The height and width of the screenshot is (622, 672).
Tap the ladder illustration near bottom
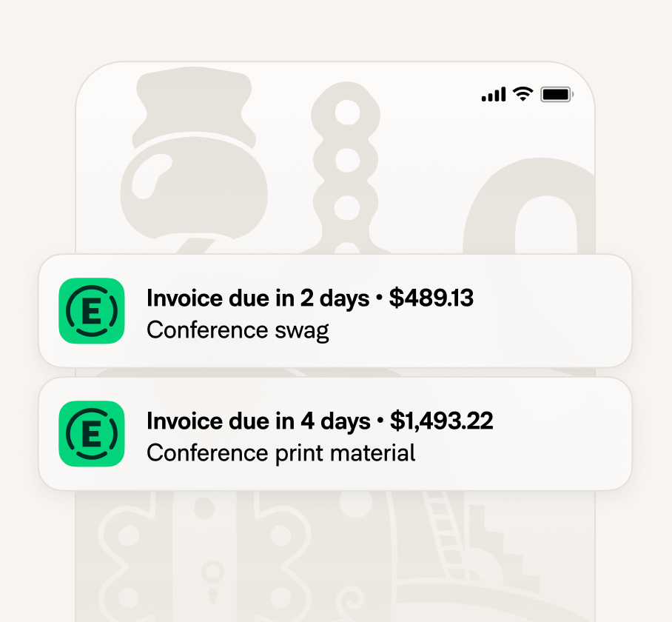tap(443, 536)
